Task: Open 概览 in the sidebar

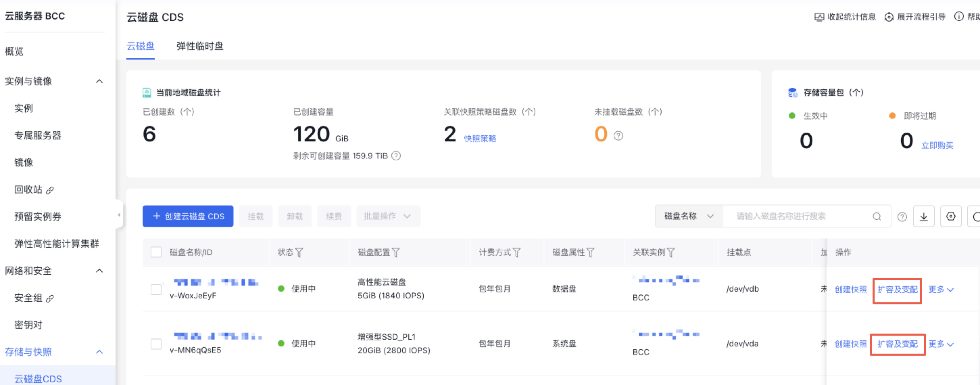Action: [x=14, y=51]
